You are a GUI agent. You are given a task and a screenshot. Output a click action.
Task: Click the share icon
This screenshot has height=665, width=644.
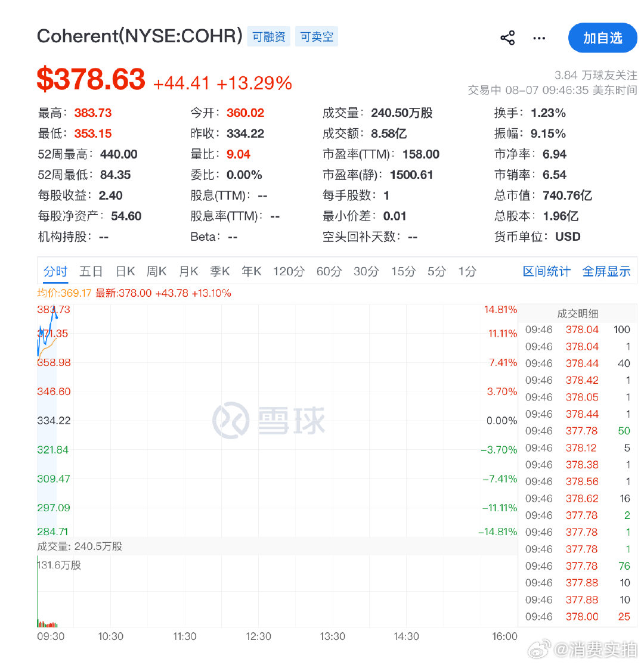point(507,38)
